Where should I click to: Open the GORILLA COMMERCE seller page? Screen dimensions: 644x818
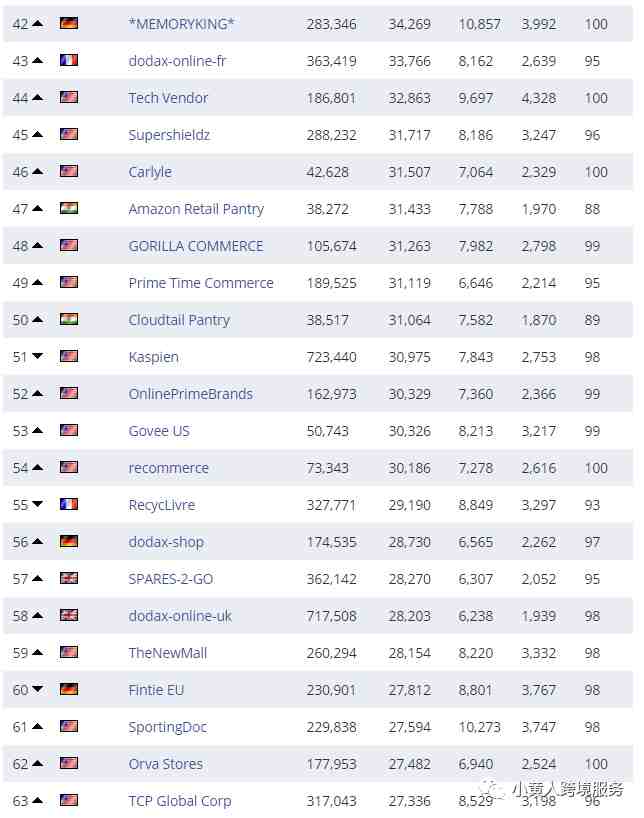[x=196, y=246]
